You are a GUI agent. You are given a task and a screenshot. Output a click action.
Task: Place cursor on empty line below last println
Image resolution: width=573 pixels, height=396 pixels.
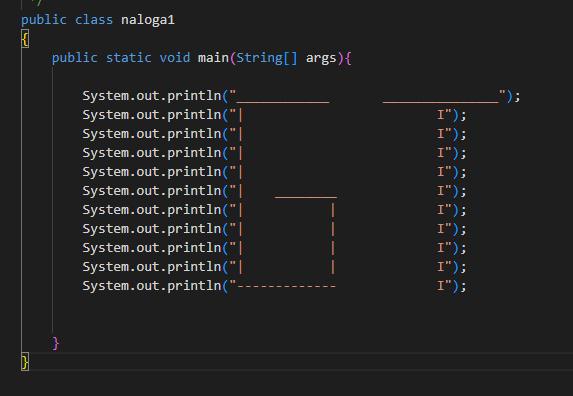(x=256, y=305)
